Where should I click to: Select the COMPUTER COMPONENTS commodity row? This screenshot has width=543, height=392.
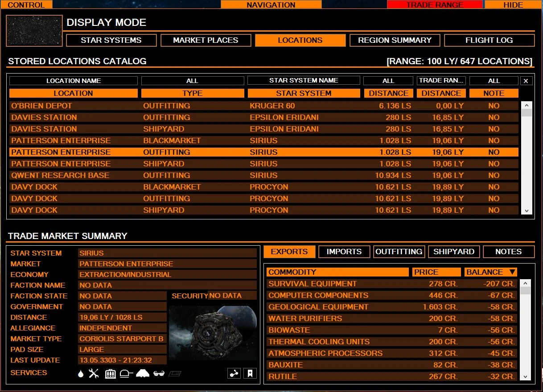coord(392,295)
